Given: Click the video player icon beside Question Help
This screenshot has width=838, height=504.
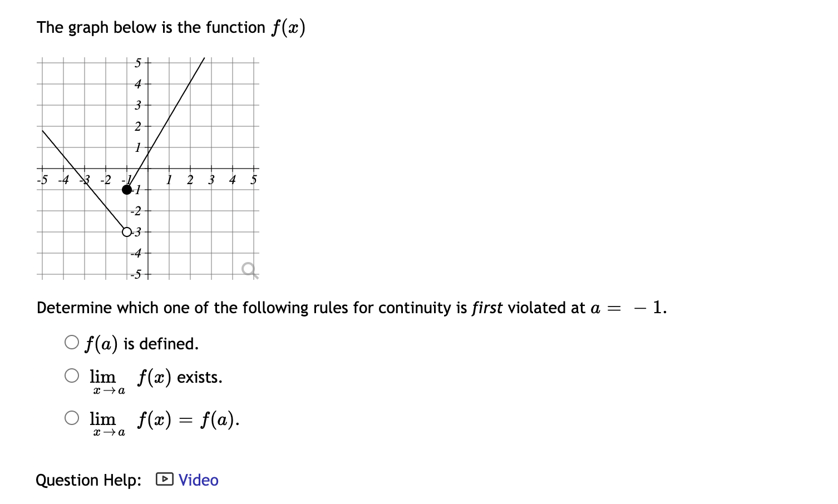Looking at the screenshot, I should point(165,480).
